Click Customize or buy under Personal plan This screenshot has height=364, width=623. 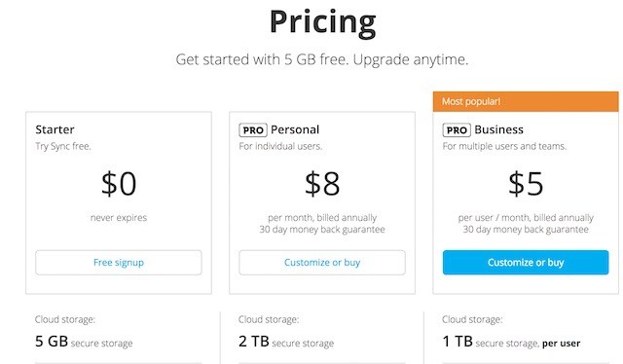point(322,262)
